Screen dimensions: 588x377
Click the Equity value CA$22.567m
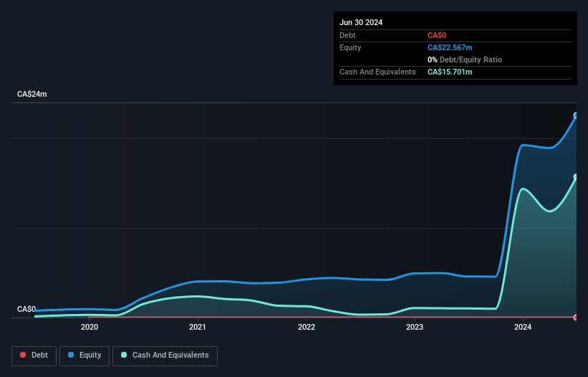coord(450,47)
